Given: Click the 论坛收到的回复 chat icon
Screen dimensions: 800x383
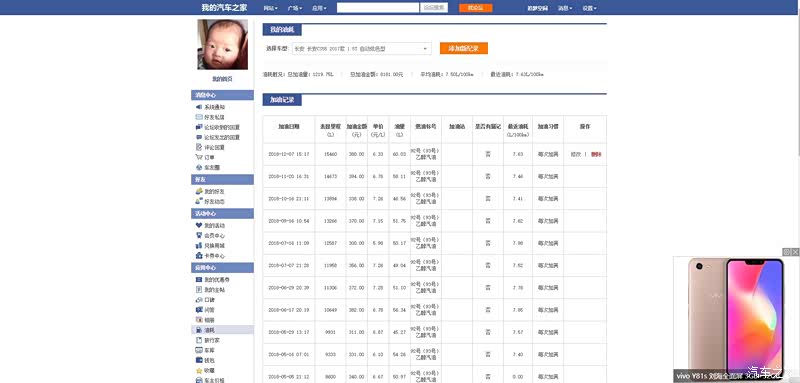Looking at the screenshot, I should pyautogui.click(x=199, y=127).
